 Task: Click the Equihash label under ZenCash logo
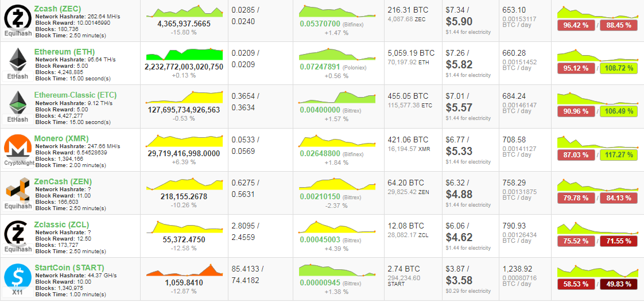point(17,206)
